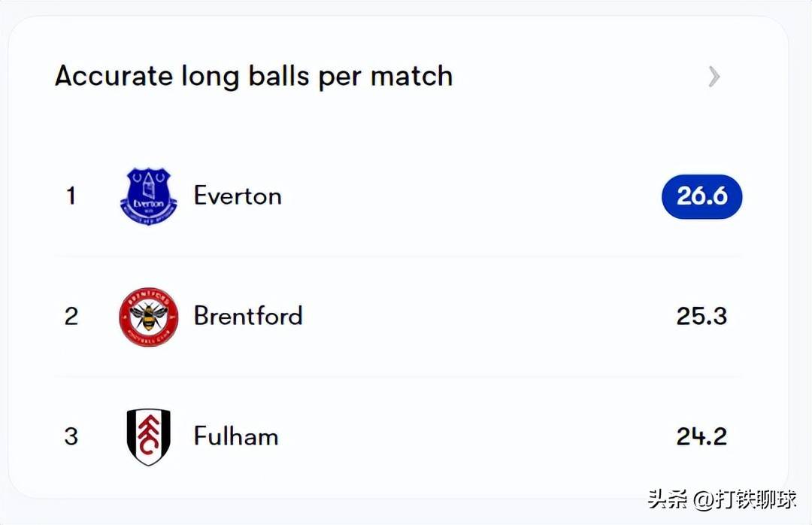Click the word "Accurate" in the title
Image resolution: width=812 pixels, height=525 pixels.
[x=114, y=77]
